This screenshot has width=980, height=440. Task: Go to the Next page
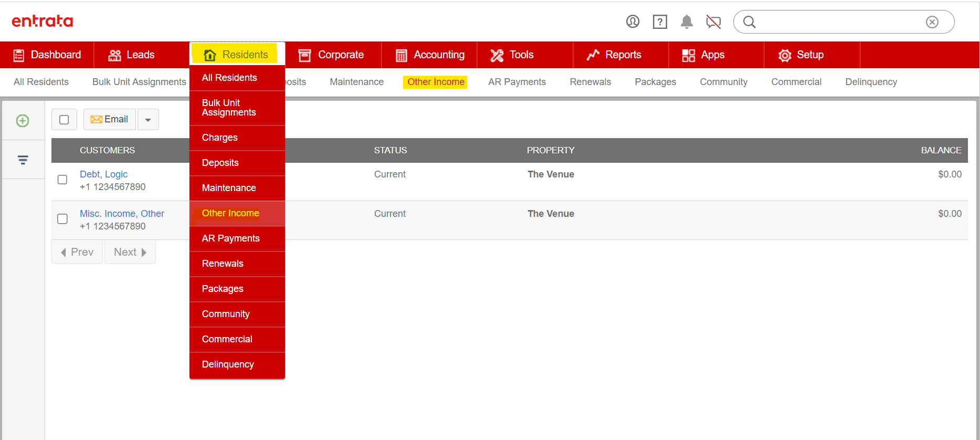coord(130,252)
